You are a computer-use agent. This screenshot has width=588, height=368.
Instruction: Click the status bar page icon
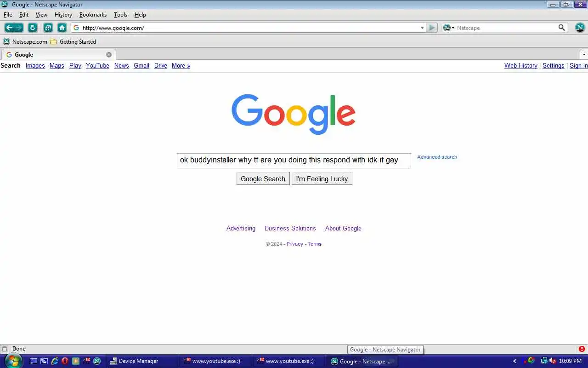point(5,349)
